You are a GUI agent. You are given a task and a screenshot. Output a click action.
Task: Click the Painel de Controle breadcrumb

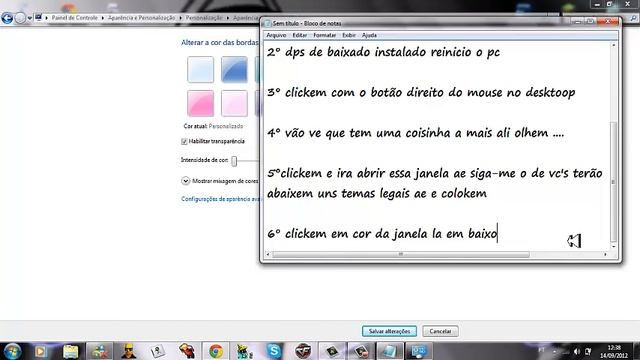[74, 18]
